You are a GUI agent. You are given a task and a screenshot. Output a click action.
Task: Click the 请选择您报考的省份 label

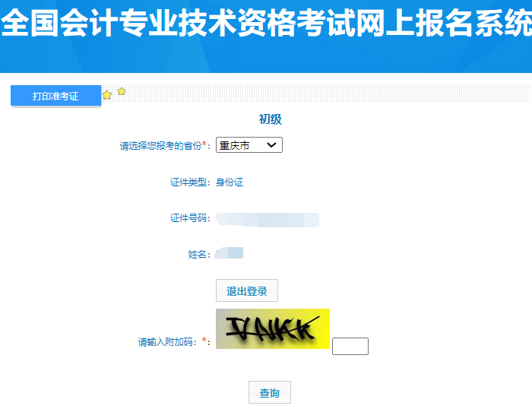(160, 146)
